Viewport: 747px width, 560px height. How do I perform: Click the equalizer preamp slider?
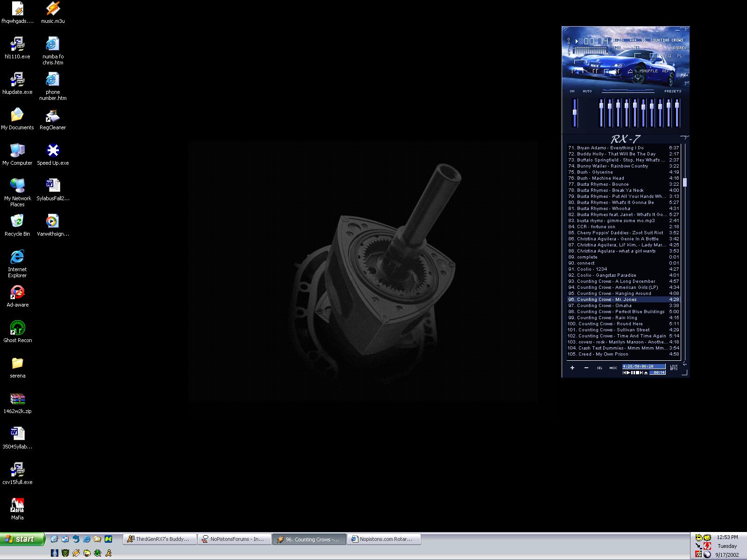[x=575, y=112]
